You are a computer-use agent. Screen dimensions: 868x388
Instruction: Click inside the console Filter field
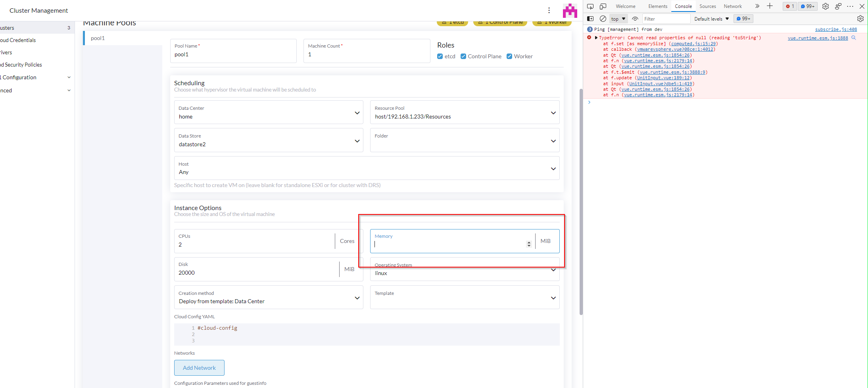(x=666, y=18)
